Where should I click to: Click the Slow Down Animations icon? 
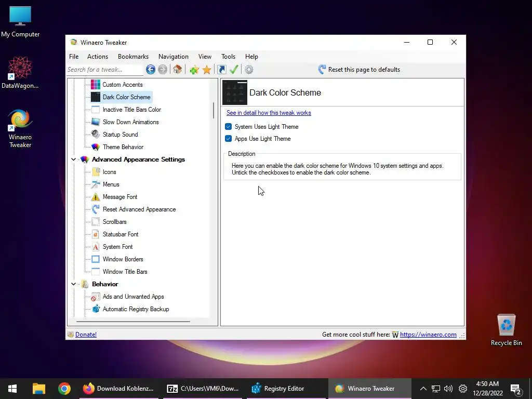(x=96, y=122)
